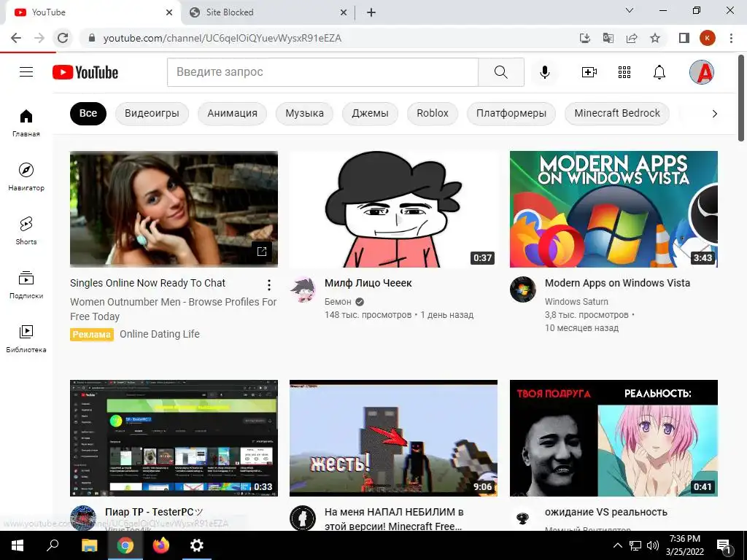The image size is (747, 560).
Task: Click the browser forward arrow
Action: point(39,38)
